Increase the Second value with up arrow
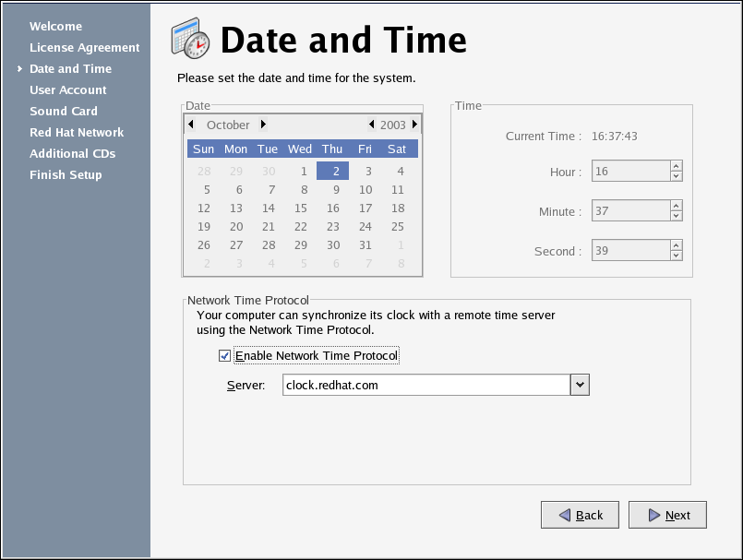The image size is (743, 560). coord(677,245)
